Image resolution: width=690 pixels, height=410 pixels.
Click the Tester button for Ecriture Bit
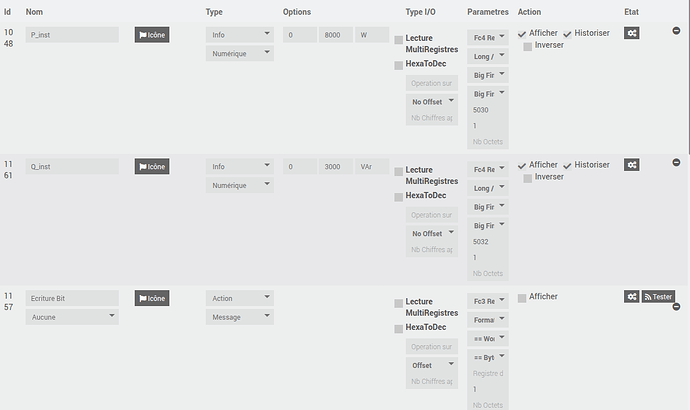point(658,297)
